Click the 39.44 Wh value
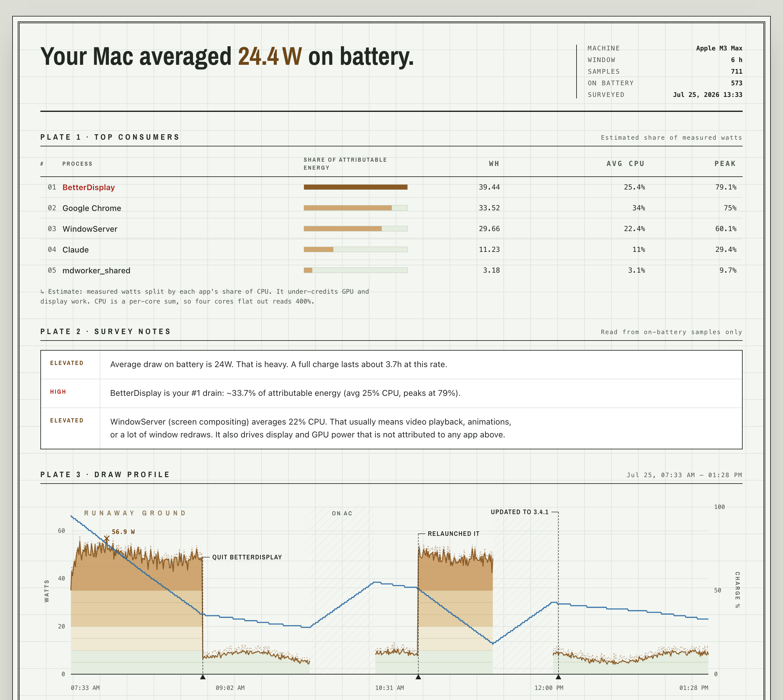This screenshot has height=700, width=783. (489, 187)
